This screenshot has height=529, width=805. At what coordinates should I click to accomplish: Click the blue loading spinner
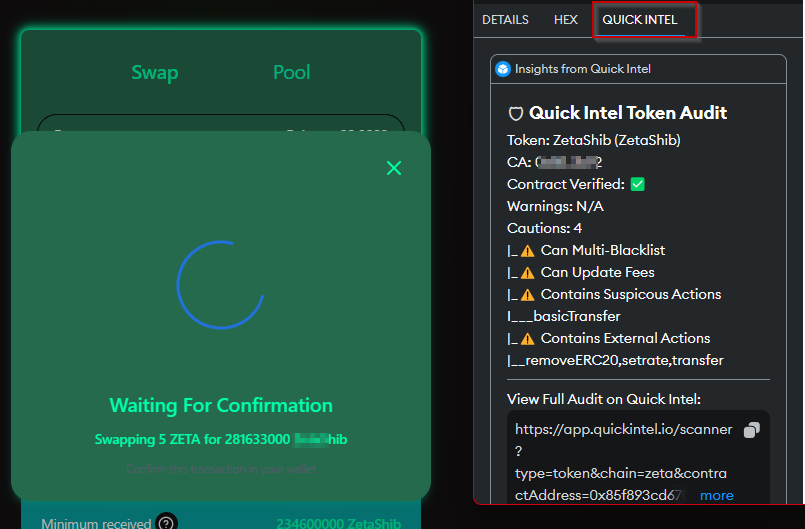(221, 285)
